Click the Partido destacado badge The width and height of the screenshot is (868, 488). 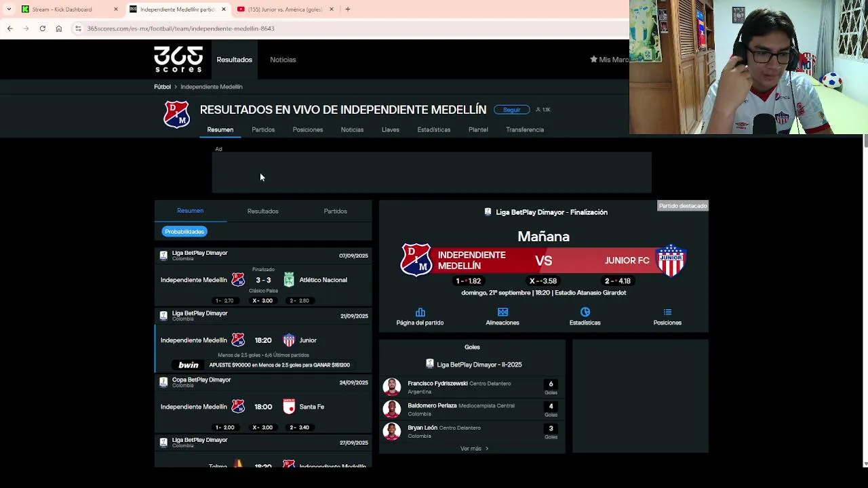coord(683,206)
